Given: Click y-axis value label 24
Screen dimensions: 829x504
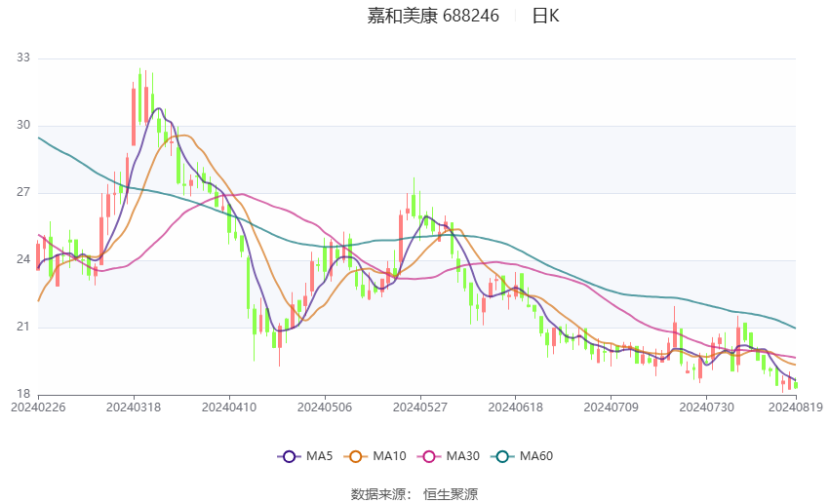Looking at the screenshot, I should coord(23,259).
